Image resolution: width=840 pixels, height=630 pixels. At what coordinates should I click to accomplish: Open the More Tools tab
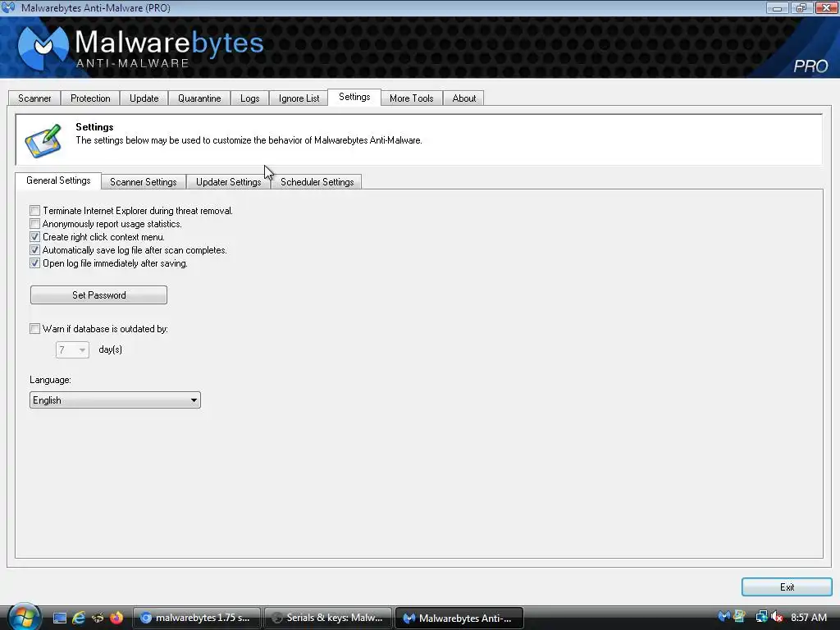pyautogui.click(x=412, y=98)
